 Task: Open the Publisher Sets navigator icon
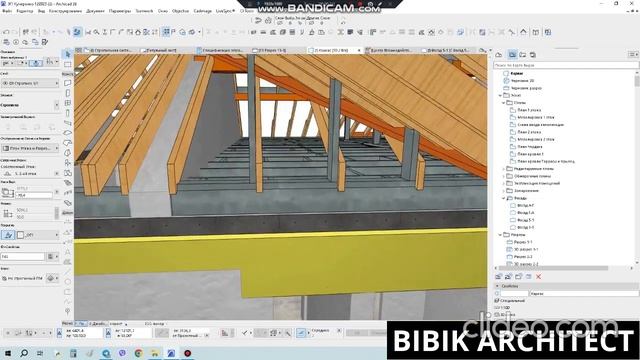533,55
